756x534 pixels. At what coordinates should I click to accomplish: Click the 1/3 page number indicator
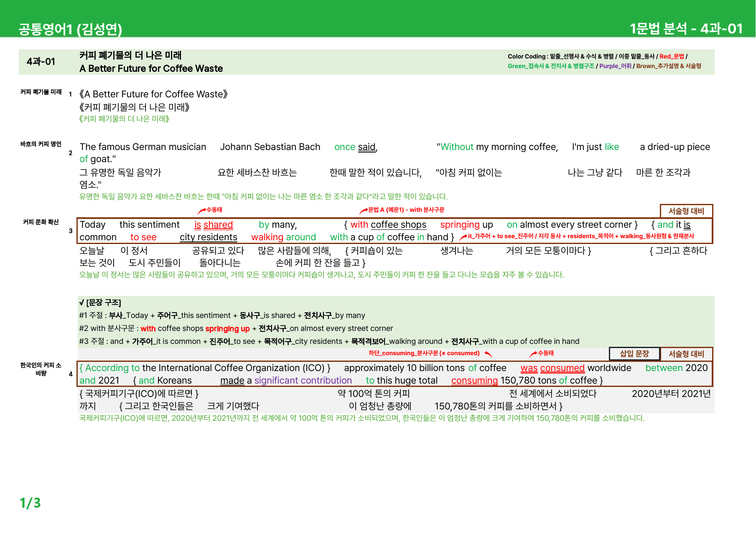[30, 503]
